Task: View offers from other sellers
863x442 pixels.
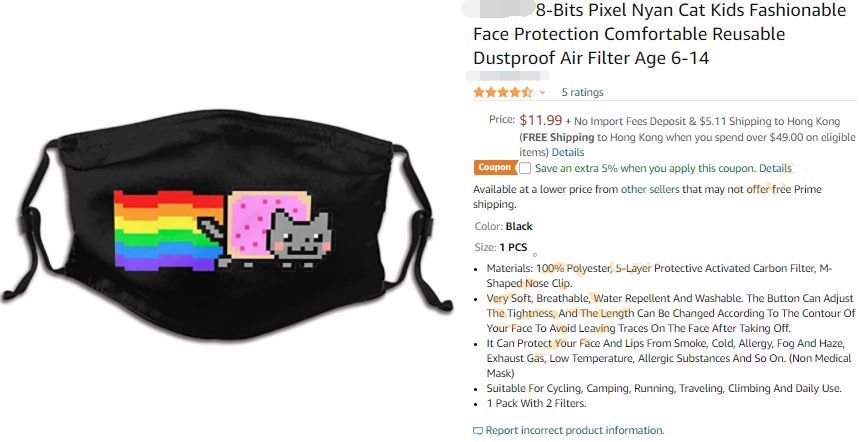Action: click(x=650, y=189)
